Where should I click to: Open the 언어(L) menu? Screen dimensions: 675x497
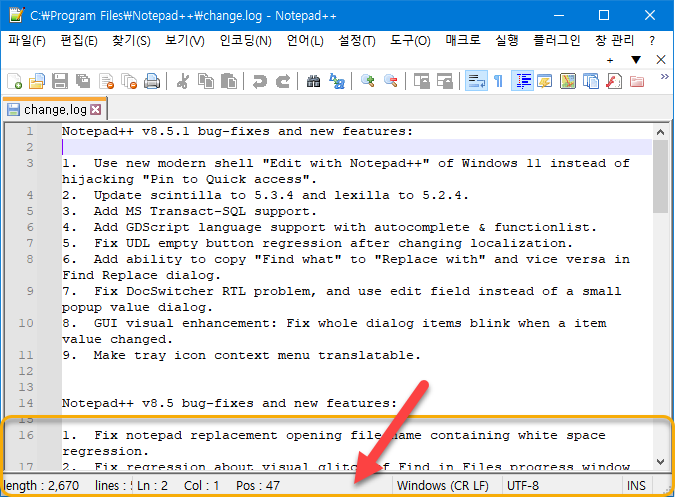tap(305, 41)
